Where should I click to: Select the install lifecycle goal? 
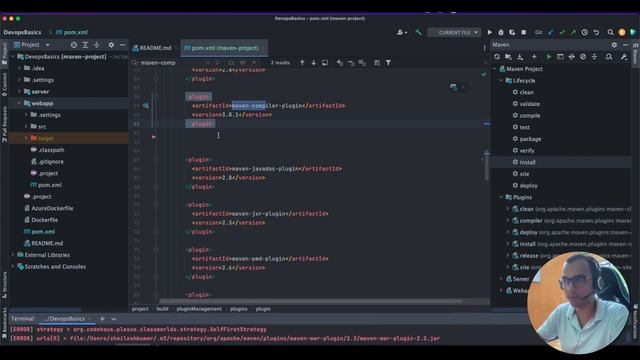(x=527, y=162)
